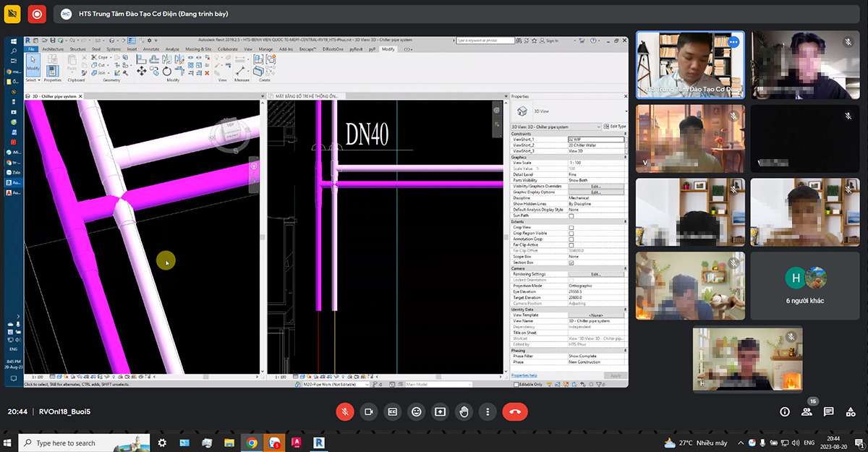This screenshot has width=868, height=452.
Task: Click Edit for Visibility/Graphics Overrides
Action: point(596,187)
